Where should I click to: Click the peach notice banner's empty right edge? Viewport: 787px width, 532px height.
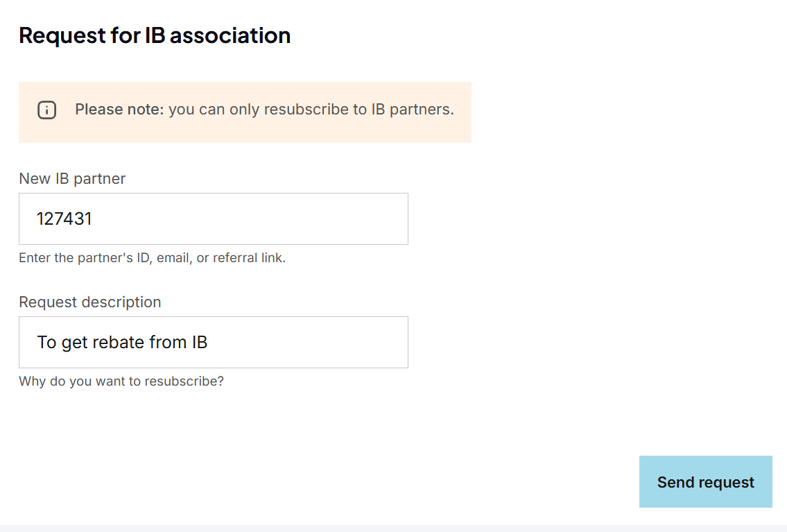463,128
